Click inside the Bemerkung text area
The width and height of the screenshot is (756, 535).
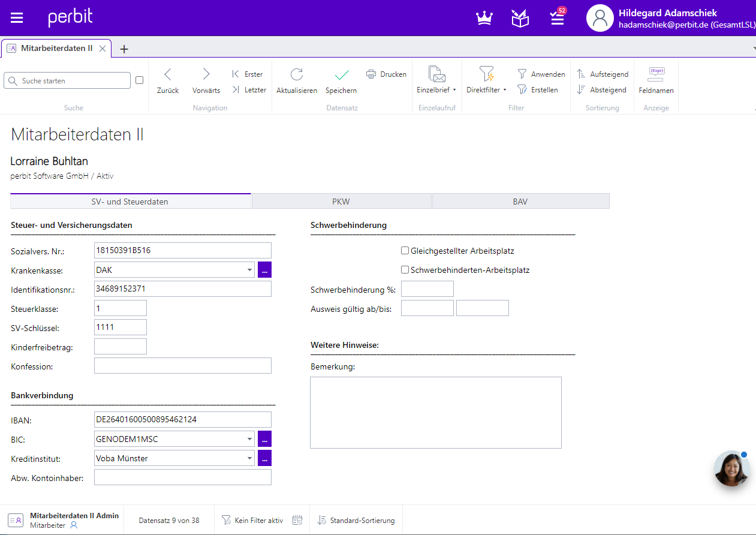pos(435,412)
